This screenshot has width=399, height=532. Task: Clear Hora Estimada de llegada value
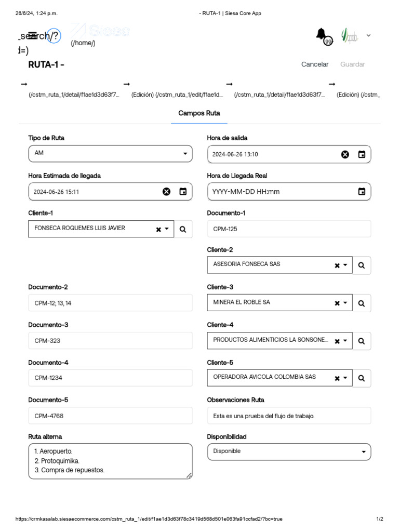pos(166,192)
